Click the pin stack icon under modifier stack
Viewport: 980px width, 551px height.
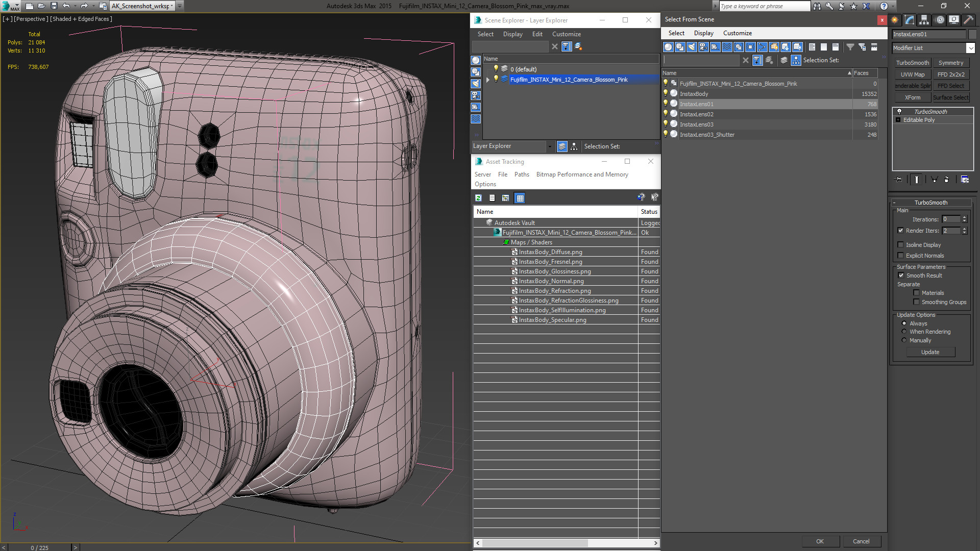point(899,180)
